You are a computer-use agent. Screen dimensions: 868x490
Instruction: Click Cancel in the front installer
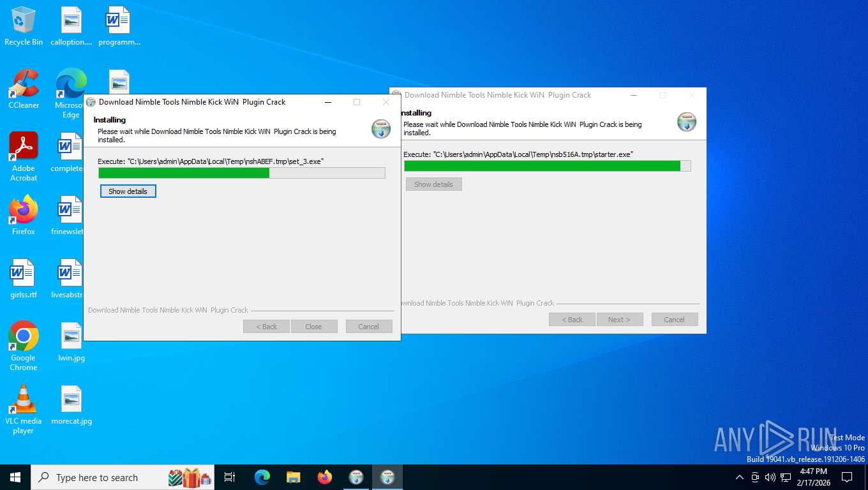[x=368, y=327]
